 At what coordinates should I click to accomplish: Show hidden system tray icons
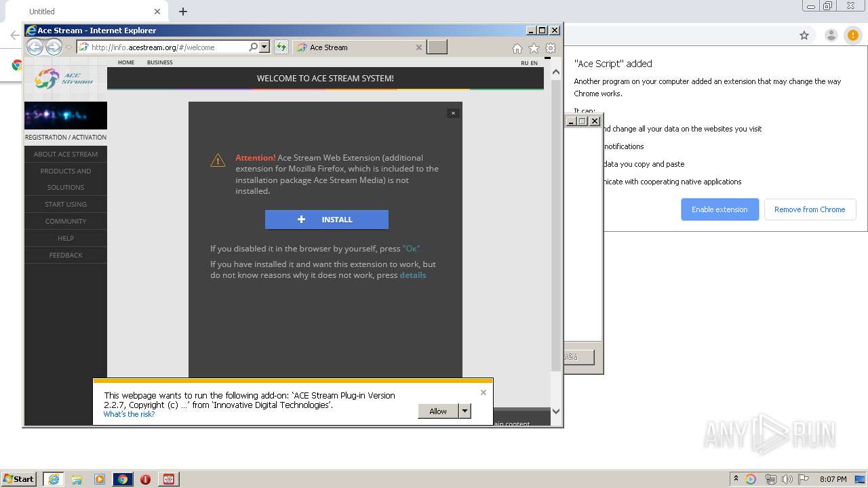pos(736,479)
